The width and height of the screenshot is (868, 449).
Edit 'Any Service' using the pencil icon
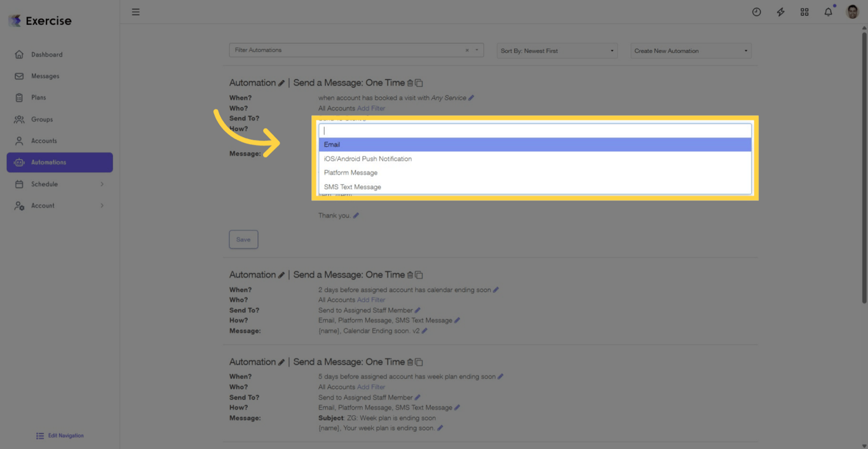pos(471,97)
